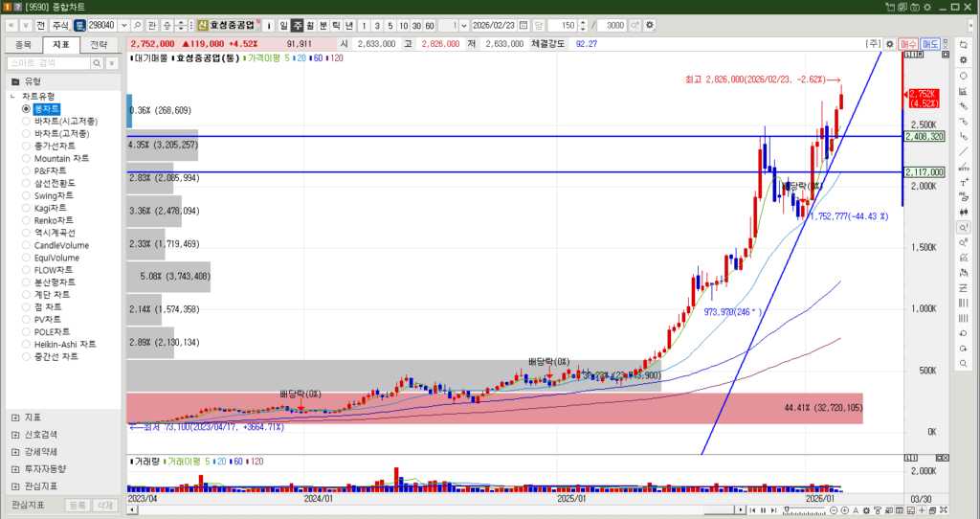Viewport: 980px width, 519px height.
Task: Select the 봉차트 radio button
Action: click(26, 109)
